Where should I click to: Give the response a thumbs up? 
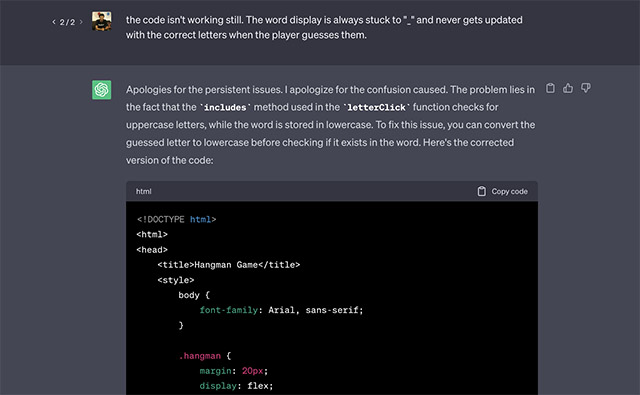568,88
